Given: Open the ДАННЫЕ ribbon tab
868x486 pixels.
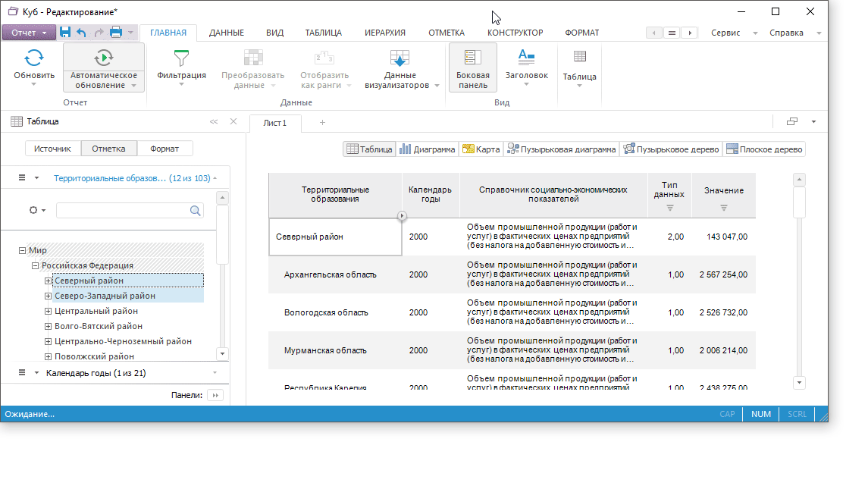Looking at the screenshot, I should click(x=226, y=33).
